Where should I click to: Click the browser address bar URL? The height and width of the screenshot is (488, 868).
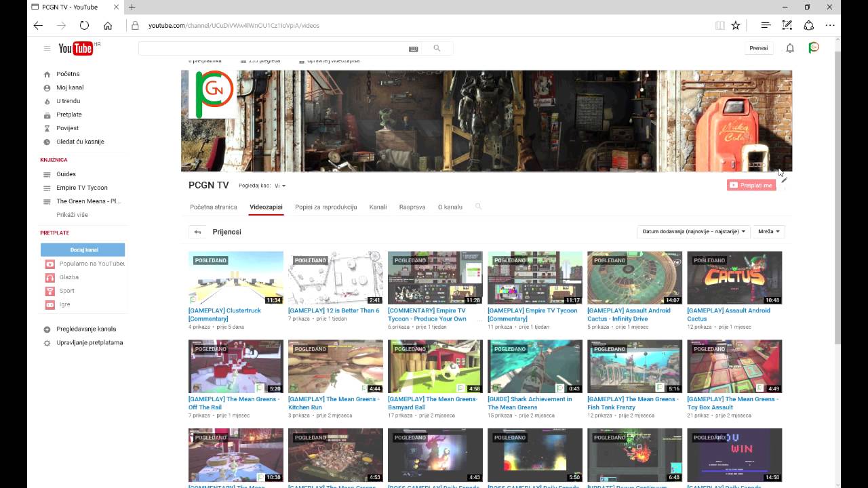(x=234, y=25)
